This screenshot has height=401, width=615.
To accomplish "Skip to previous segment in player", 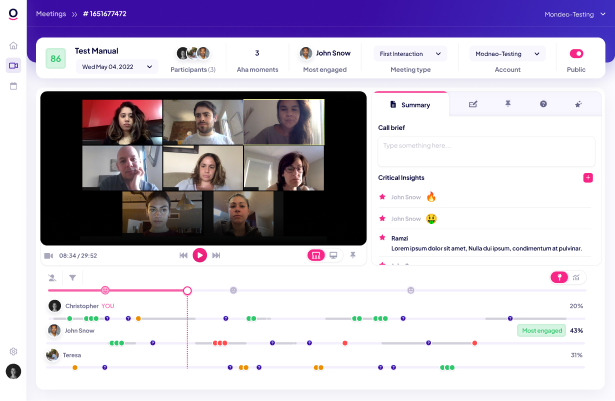I will pos(183,255).
